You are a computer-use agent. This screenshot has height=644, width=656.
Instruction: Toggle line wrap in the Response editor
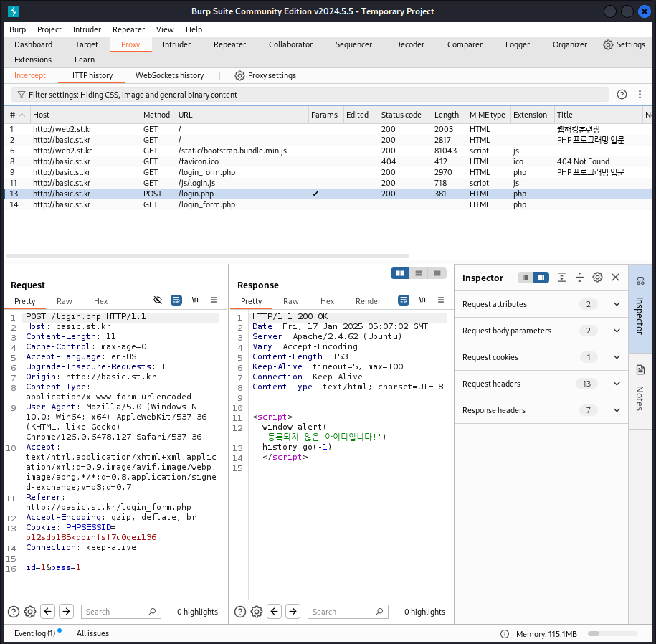(404, 300)
